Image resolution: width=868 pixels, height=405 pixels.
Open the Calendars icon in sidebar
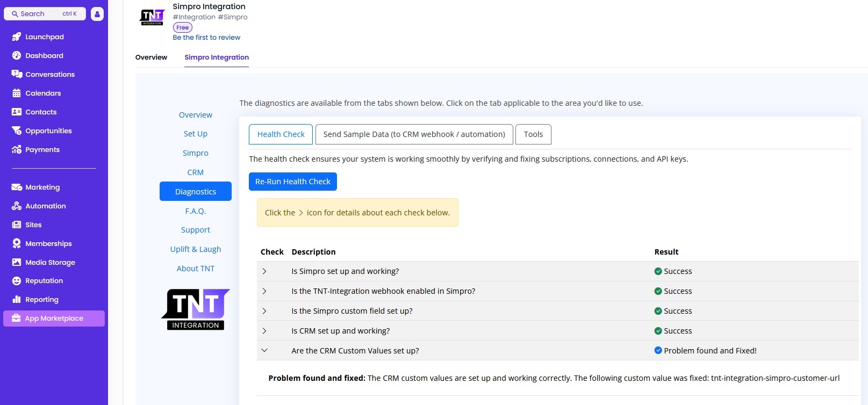click(16, 93)
